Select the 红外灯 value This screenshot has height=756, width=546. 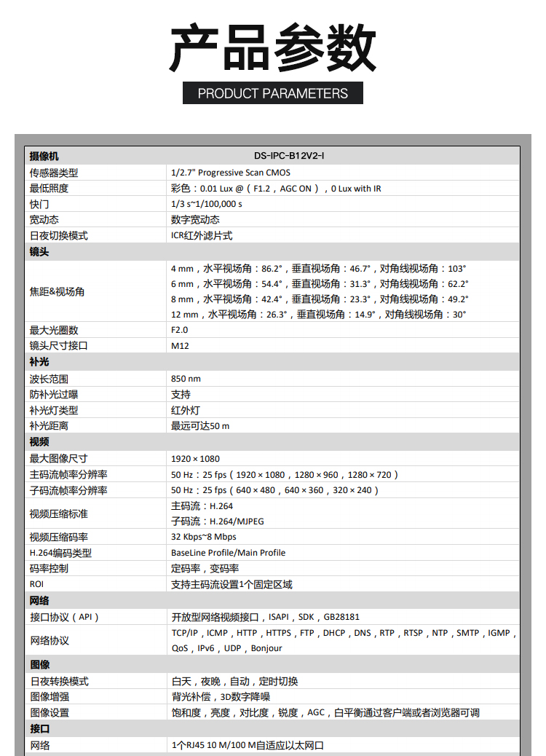pyautogui.click(x=186, y=411)
